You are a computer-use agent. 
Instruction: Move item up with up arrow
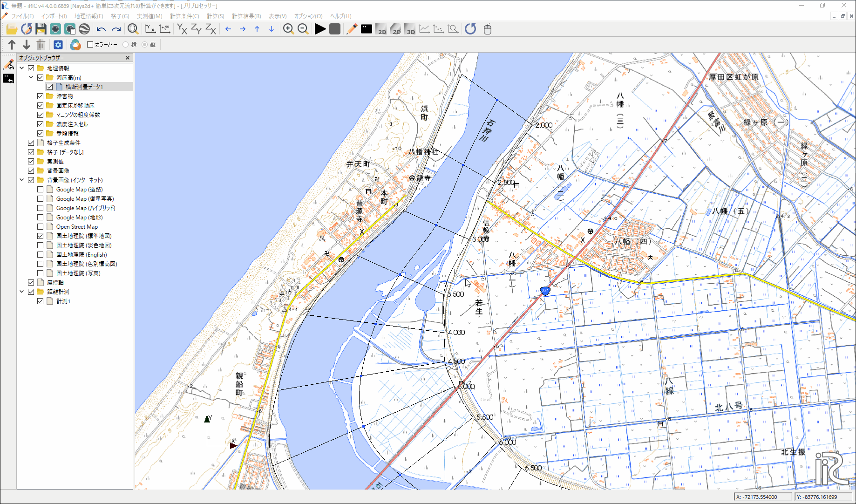tap(12, 45)
